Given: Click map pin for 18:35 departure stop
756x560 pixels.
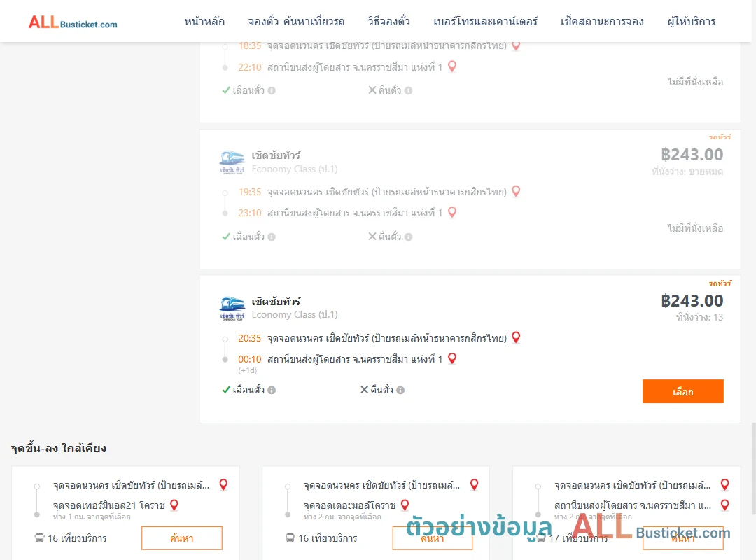Looking at the screenshot, I should 516,45.
